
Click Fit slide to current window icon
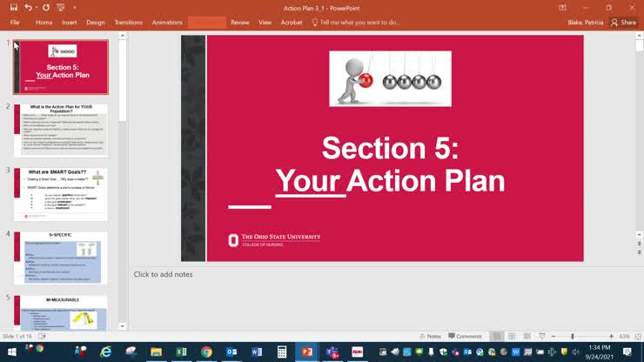click(x=636, y=336)
